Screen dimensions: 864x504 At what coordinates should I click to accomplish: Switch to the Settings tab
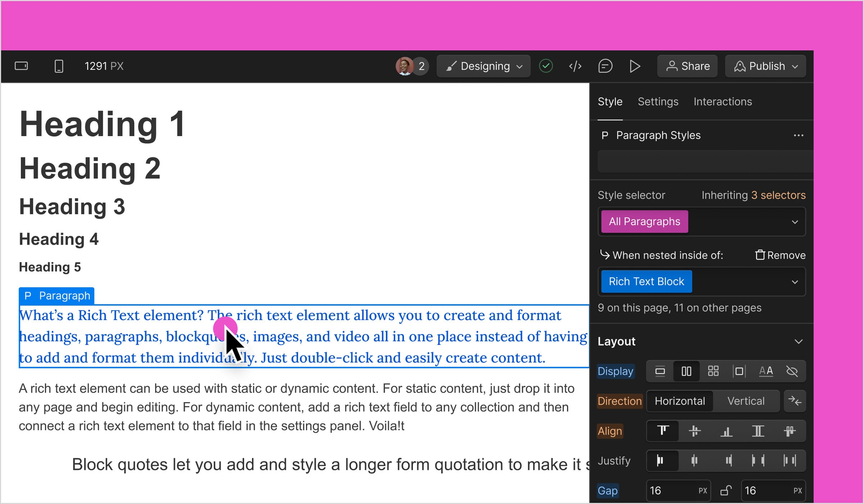pyautogui.click(x=658, y=102)
